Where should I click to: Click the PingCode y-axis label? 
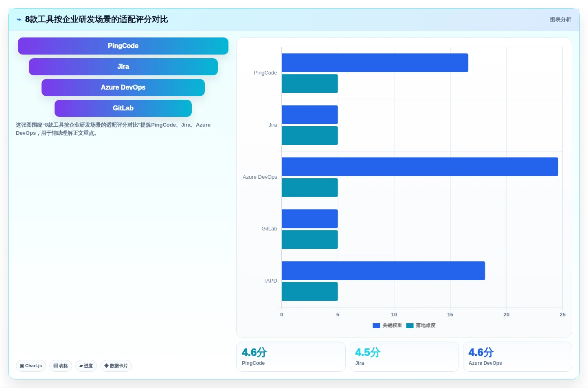click(265, 73)
